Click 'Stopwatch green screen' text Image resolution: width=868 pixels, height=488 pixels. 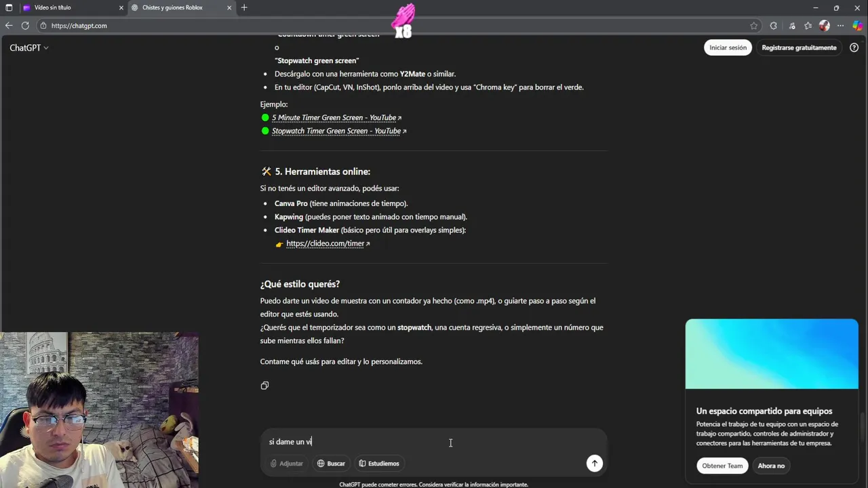pyautogui.click(x=317, y=61)
